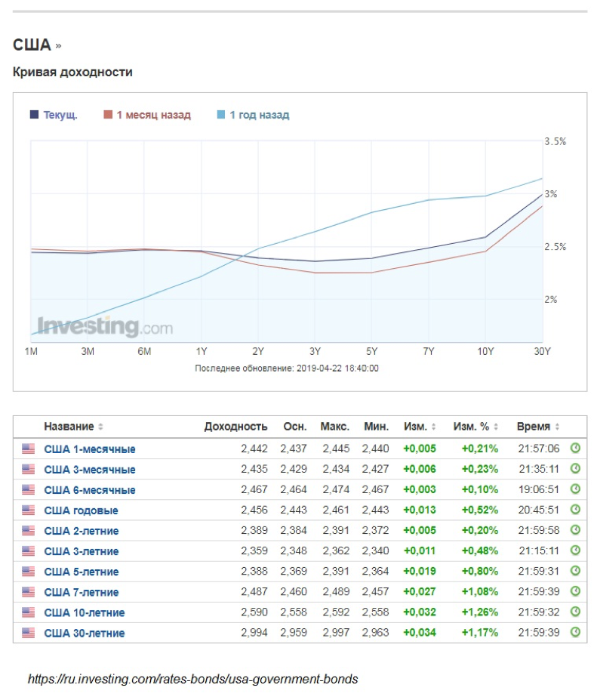Click the clock icon in the 30-летние row

(x=575, y=632)
